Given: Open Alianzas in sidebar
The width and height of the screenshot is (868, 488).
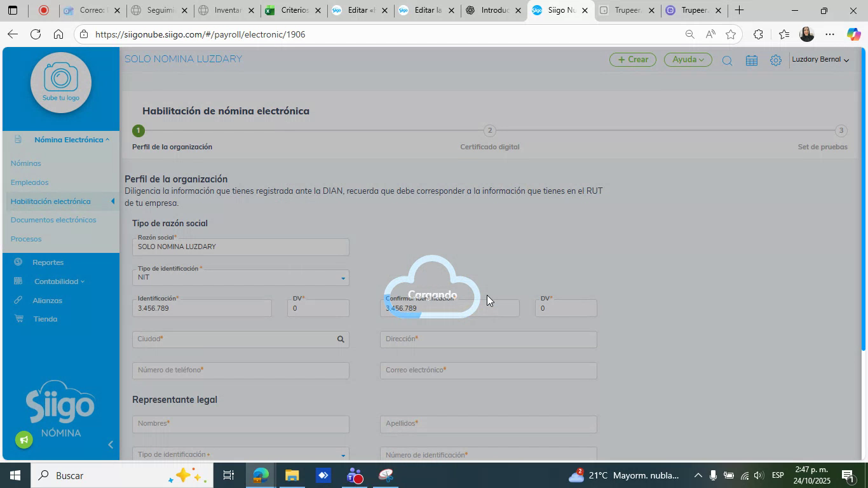Looking at the screenshot, I should (48, 301).
